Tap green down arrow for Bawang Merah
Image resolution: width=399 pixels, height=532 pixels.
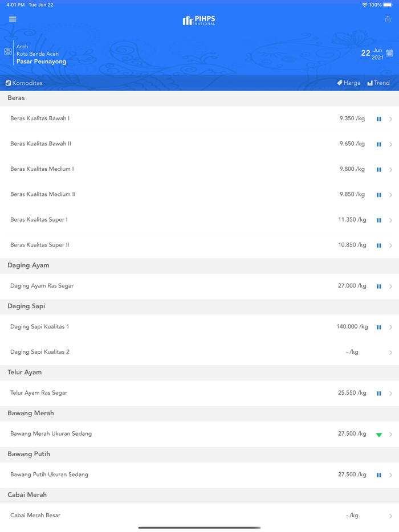pos(379,435)
